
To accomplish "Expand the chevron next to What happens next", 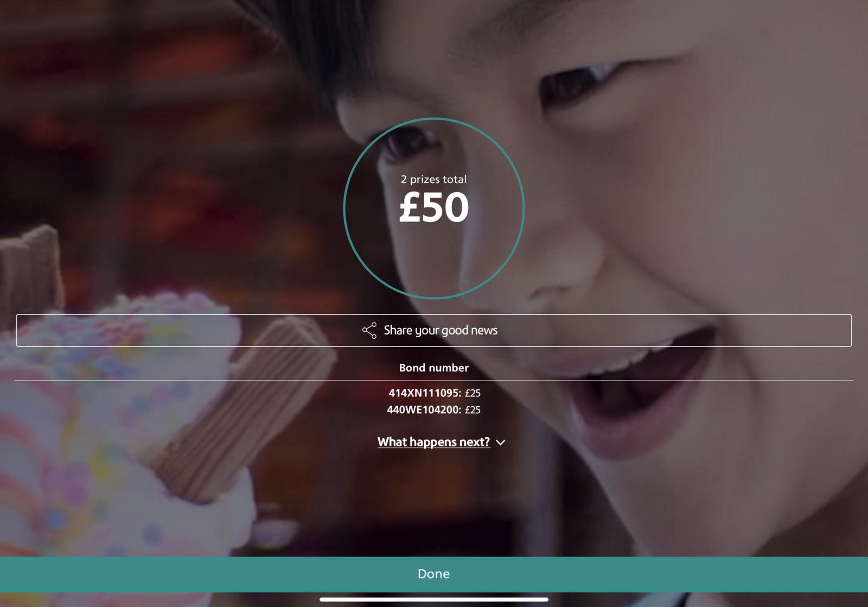I will (x=500, y=442).
